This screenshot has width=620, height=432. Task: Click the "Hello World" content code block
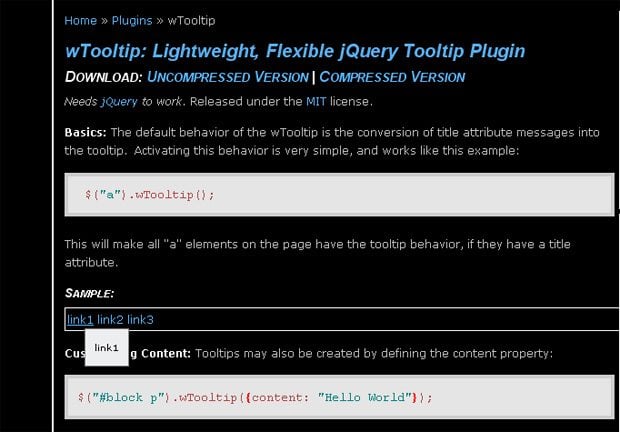[338, 397]
